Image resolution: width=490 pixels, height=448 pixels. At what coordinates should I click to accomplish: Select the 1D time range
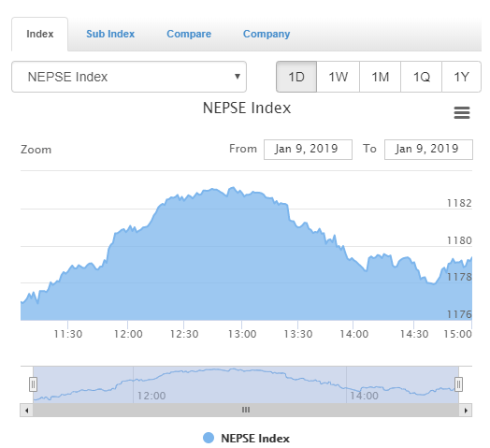point(296,77)
